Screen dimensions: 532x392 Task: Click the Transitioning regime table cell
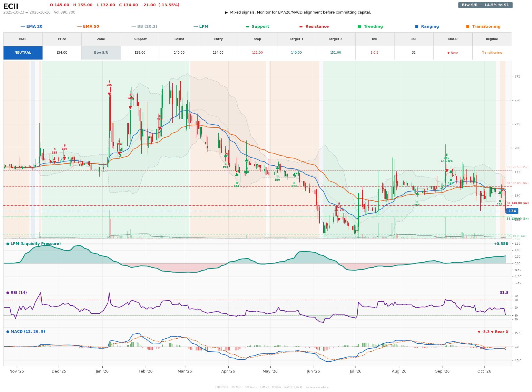click(x=492, y=53)
